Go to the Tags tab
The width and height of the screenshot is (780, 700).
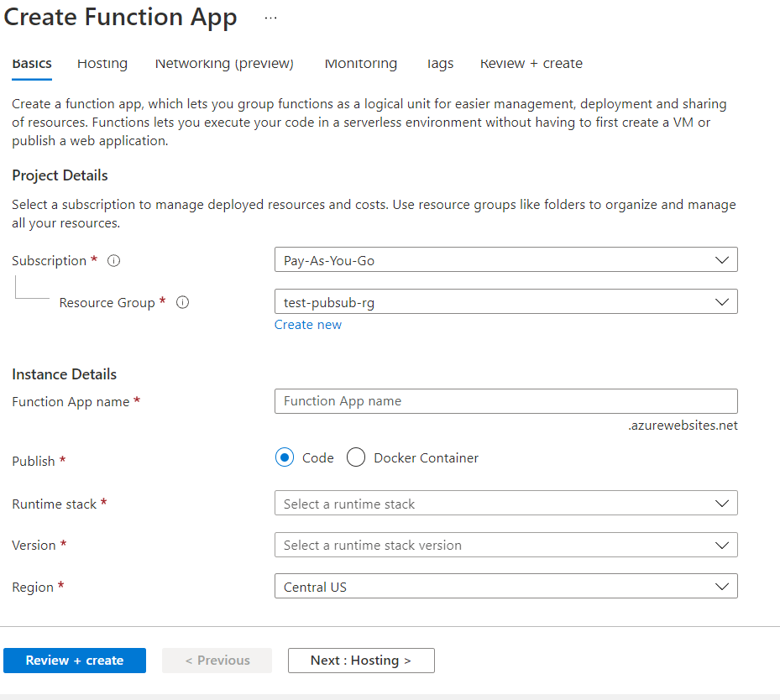click(439, 64)
